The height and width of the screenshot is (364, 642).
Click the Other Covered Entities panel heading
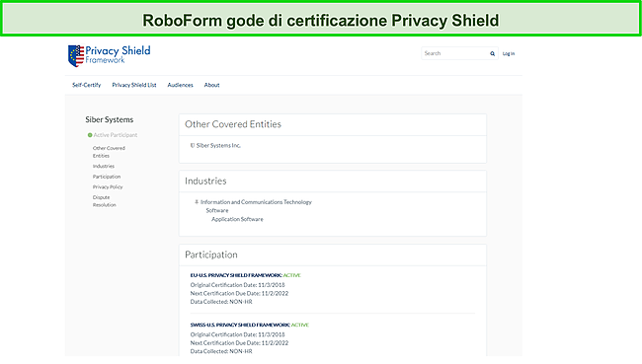click(233, 124)
